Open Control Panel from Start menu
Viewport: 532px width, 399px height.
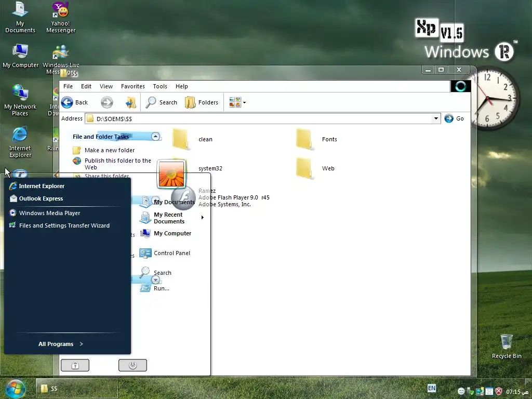coord(165,253)
